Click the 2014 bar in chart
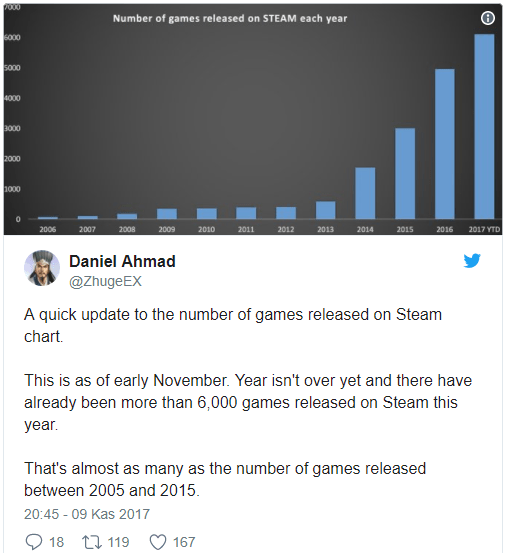Image resolution: width=505 pixels, height=553 pixels. click(x=365, y=193)
